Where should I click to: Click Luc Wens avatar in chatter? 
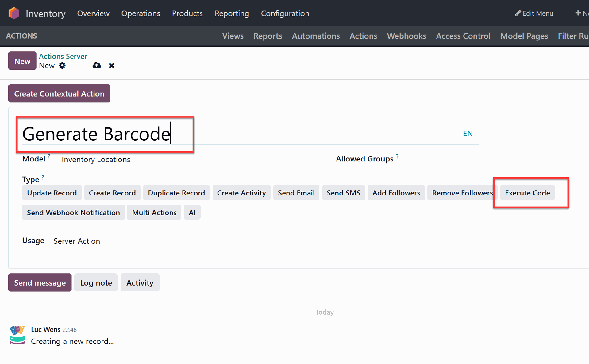click(x=17, y=335)
